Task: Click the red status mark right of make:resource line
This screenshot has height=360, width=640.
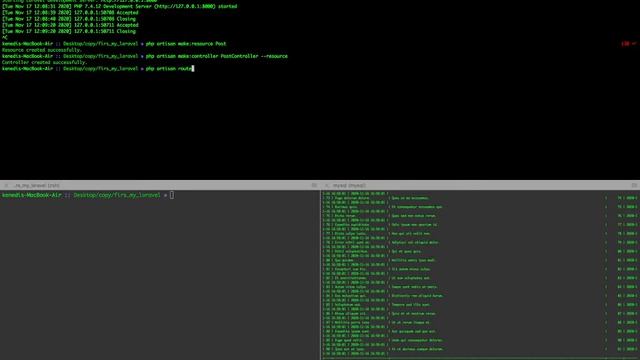Action: pos(629,44)
